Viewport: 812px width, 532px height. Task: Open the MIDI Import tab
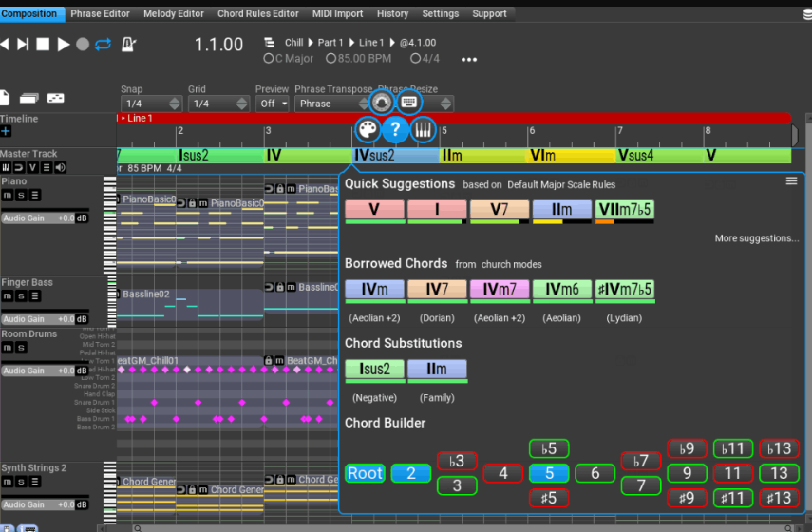click(x=338, y=14)
